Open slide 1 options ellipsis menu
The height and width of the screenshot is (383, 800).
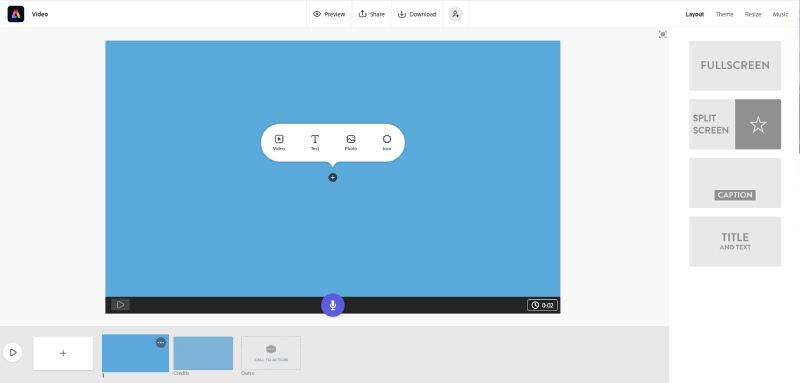161,343
